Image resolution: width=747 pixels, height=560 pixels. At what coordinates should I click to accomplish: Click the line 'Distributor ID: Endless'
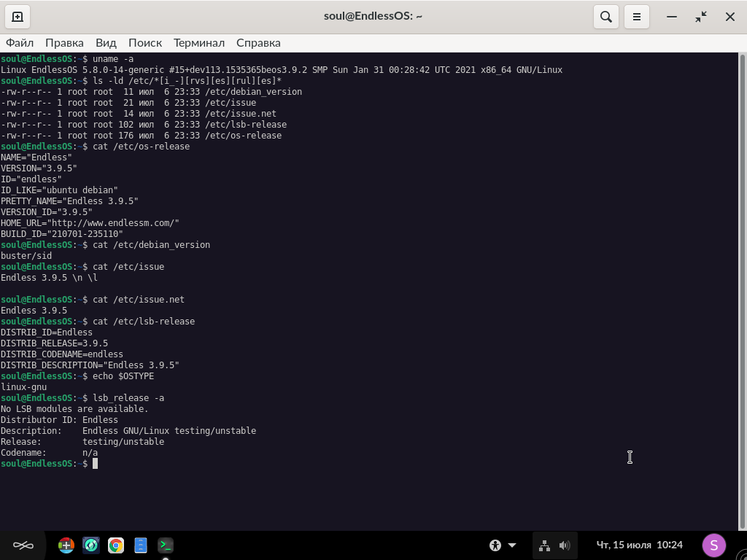coord(59,421)
